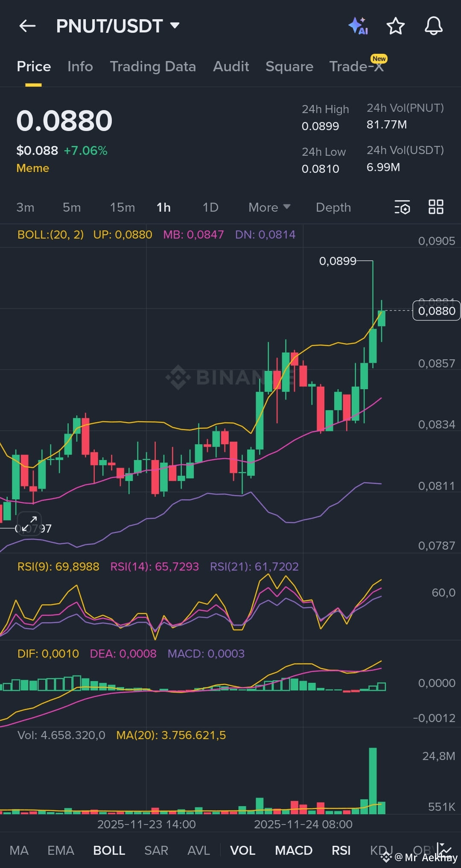Screen dimensions: 461x868
Task: Tap the RSI(9): 69,8988 label
Action: [58, 567]
